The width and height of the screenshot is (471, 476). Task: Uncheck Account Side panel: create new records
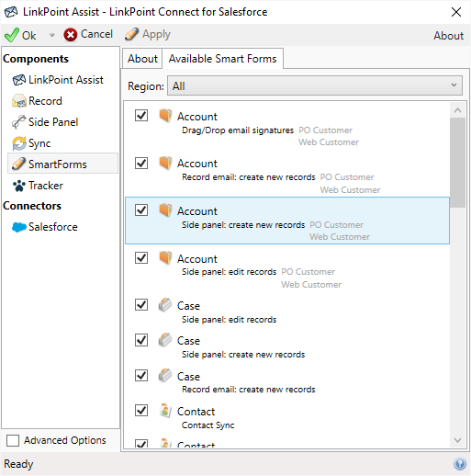click(141, 210)
